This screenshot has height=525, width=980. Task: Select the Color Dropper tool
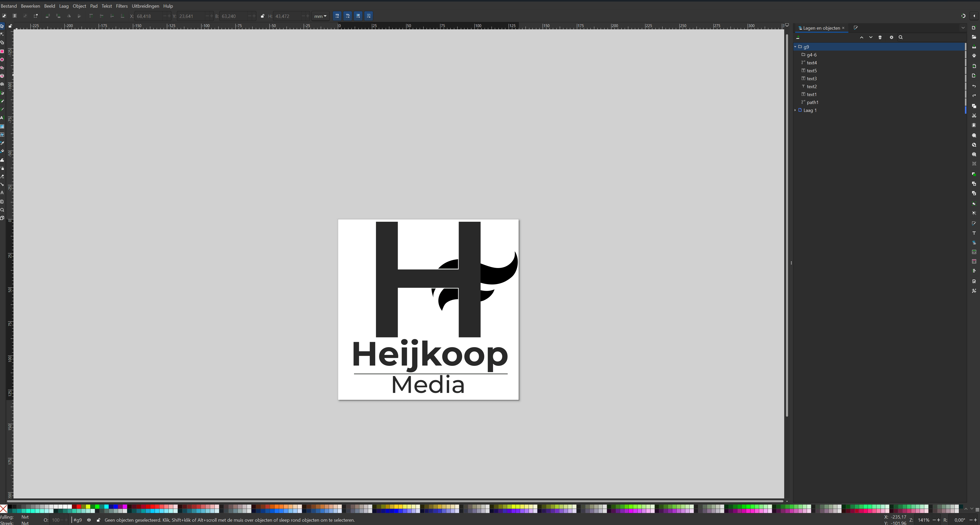(2, 143)
